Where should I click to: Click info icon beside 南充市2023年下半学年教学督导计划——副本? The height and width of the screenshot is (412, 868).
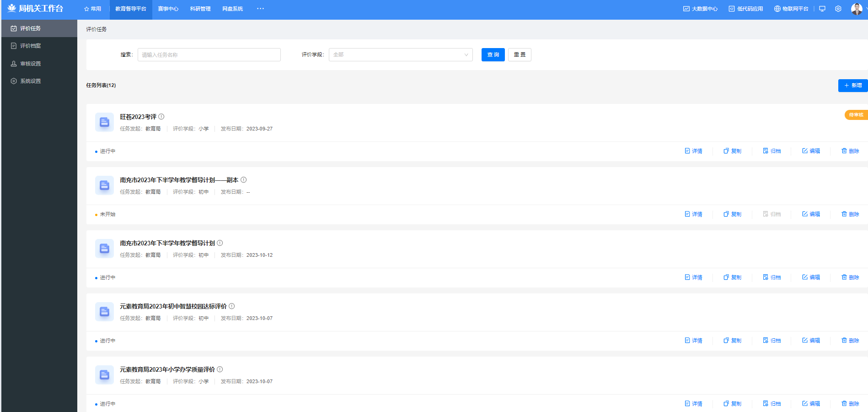point(244,180)
